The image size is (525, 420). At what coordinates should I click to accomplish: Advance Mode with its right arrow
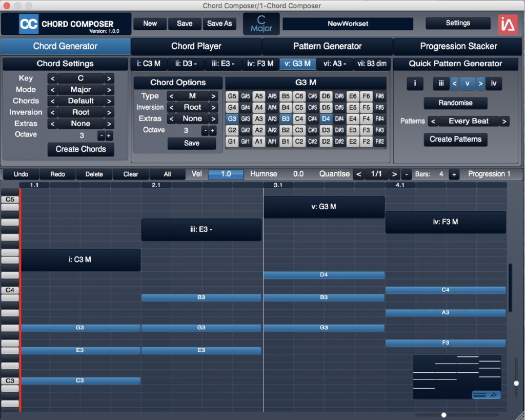(109, 90)
